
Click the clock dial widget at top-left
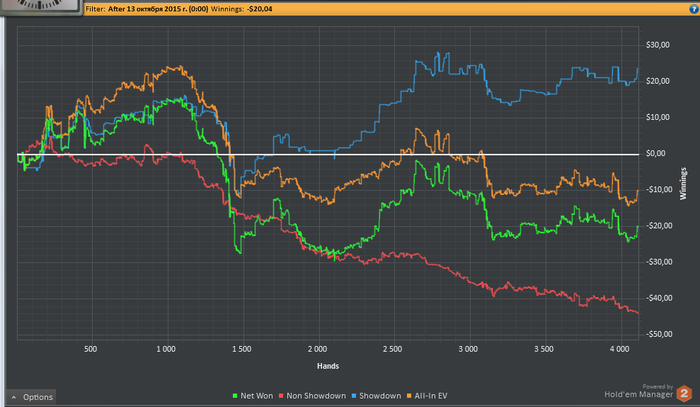click(40, 6)
